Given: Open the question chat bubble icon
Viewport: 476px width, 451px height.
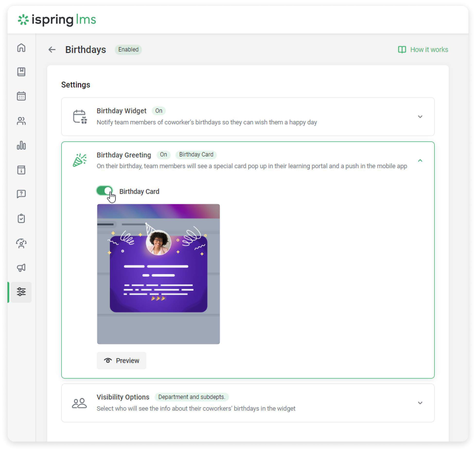Looking at the screenshot, I should [x=21, y=194].
